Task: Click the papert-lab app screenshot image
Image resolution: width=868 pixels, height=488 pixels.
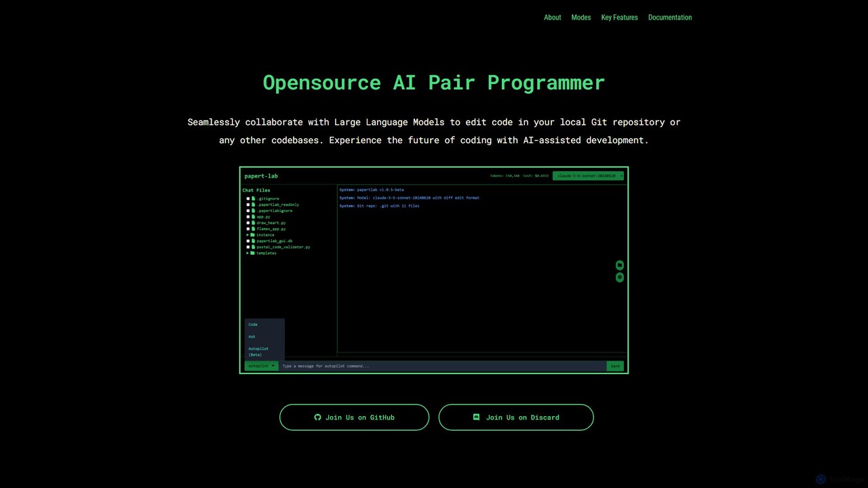Action: tap(434, 270)
